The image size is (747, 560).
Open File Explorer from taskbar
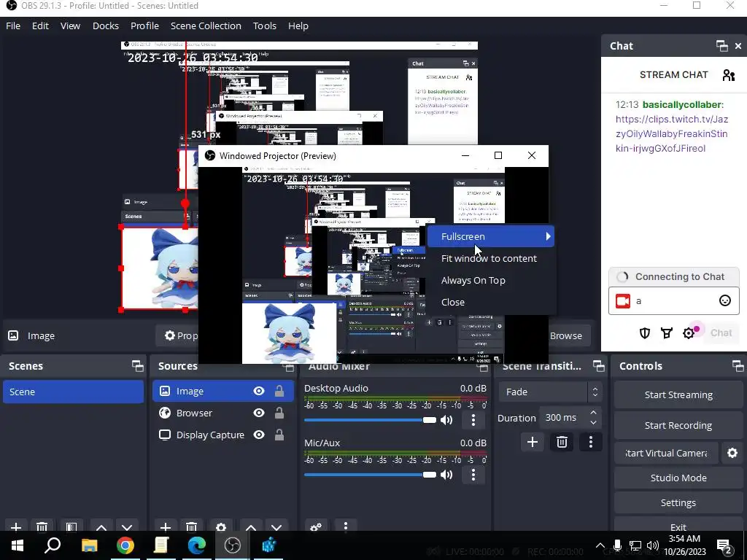(89, 545)
